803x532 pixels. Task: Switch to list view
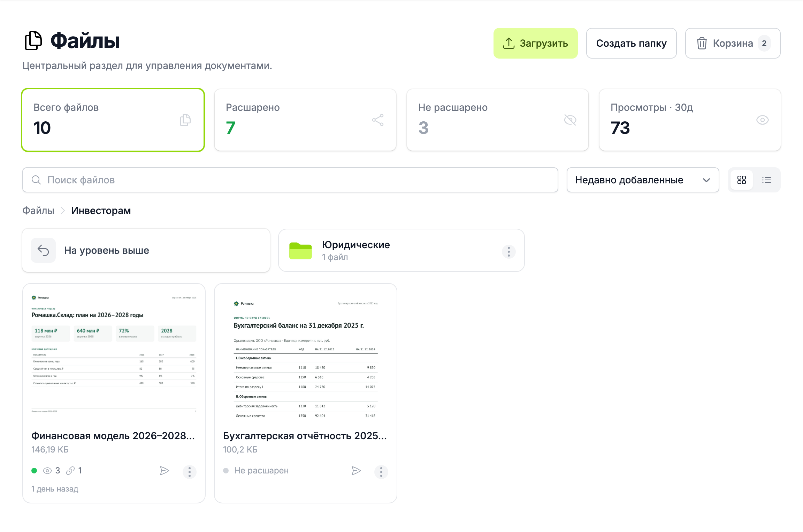click(766, 180)
